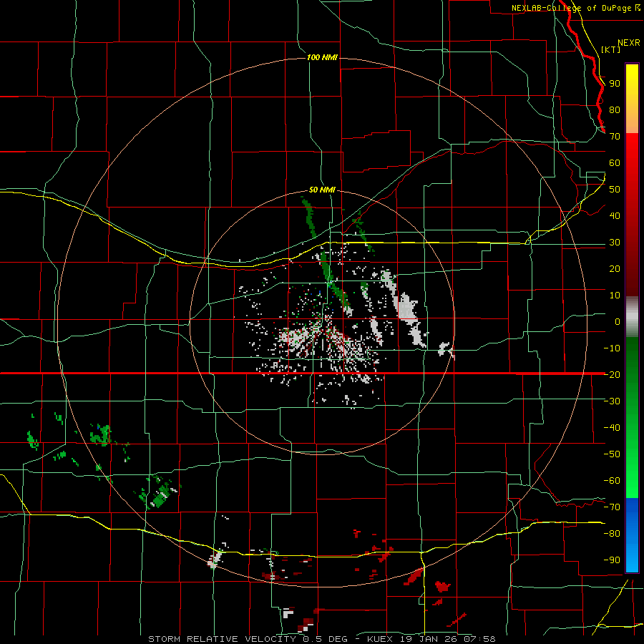Click the 50 NMI range ring label
Screen dimensions: 644x644
[322, 190]
